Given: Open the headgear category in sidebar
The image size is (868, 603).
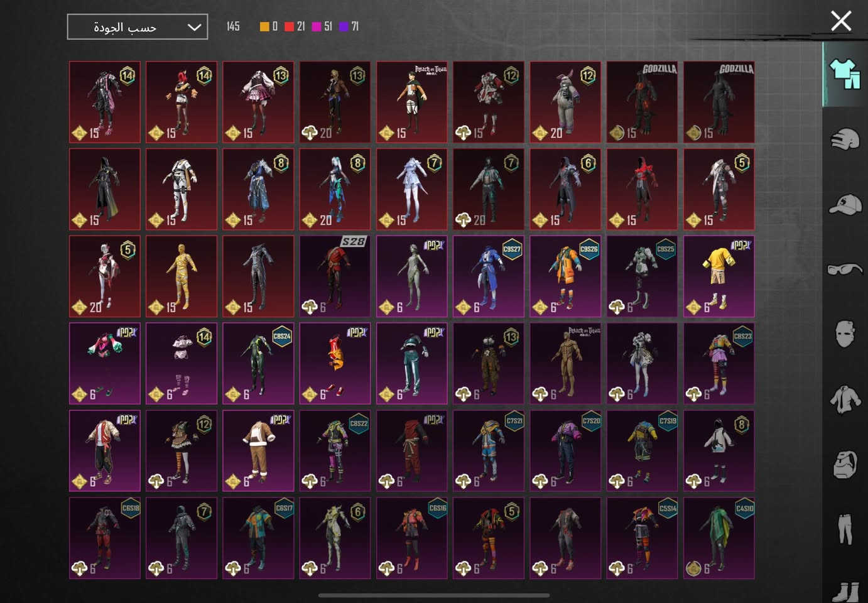Looking at the screenshot, I should click(844, 139).
